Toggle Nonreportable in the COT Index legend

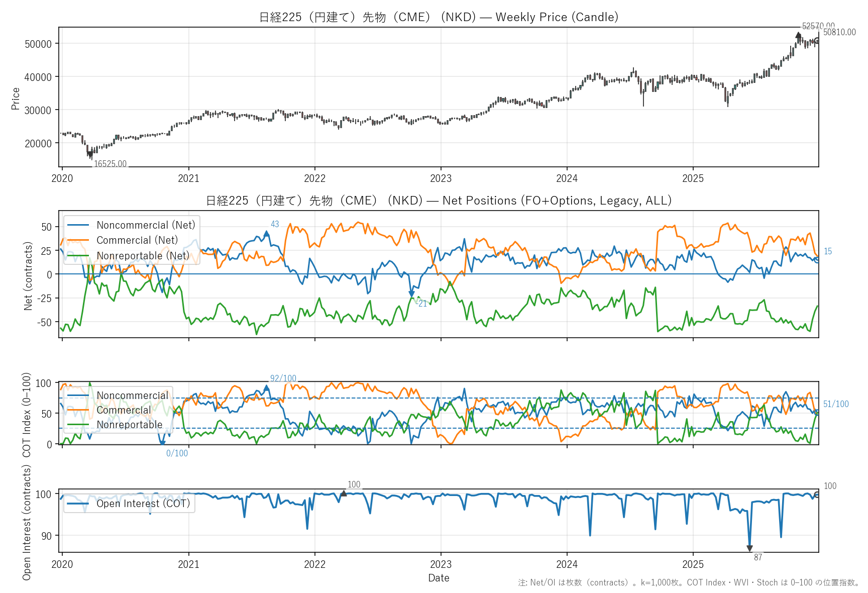(x=130, y=425)
